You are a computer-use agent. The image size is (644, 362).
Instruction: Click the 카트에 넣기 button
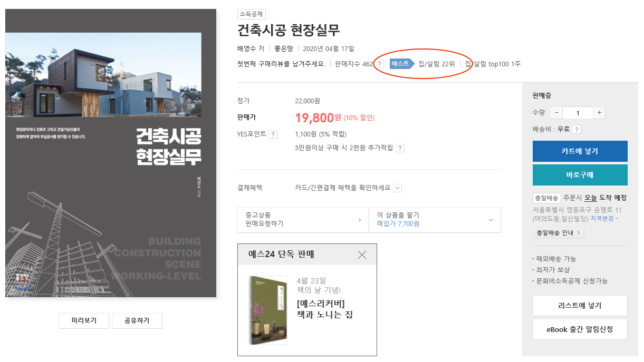[580, 151]
